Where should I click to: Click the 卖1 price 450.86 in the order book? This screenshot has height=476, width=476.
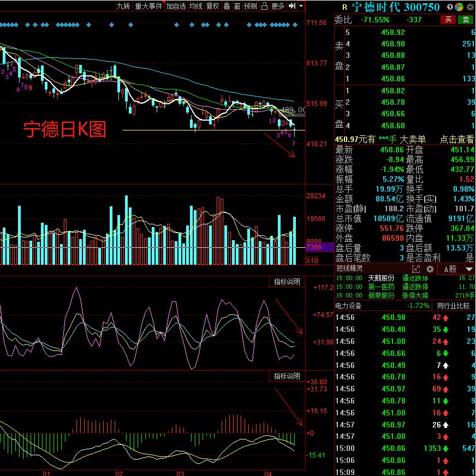click(393, 79)
